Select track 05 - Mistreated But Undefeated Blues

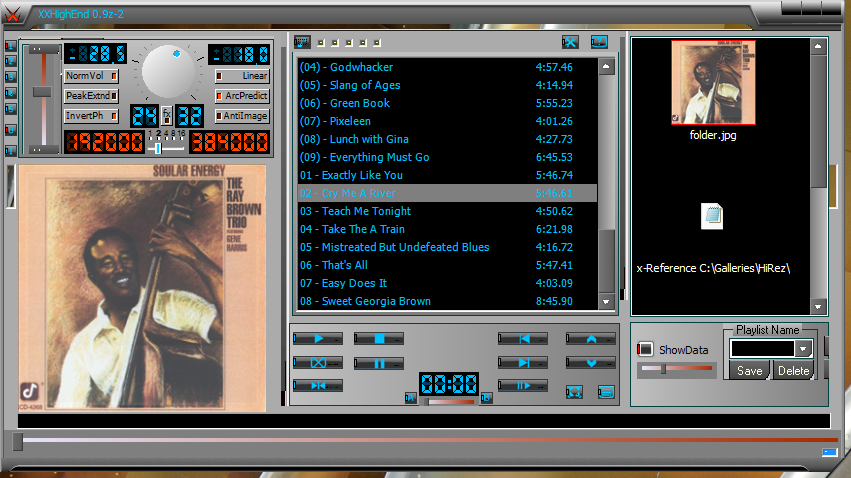tap(448, 247)
